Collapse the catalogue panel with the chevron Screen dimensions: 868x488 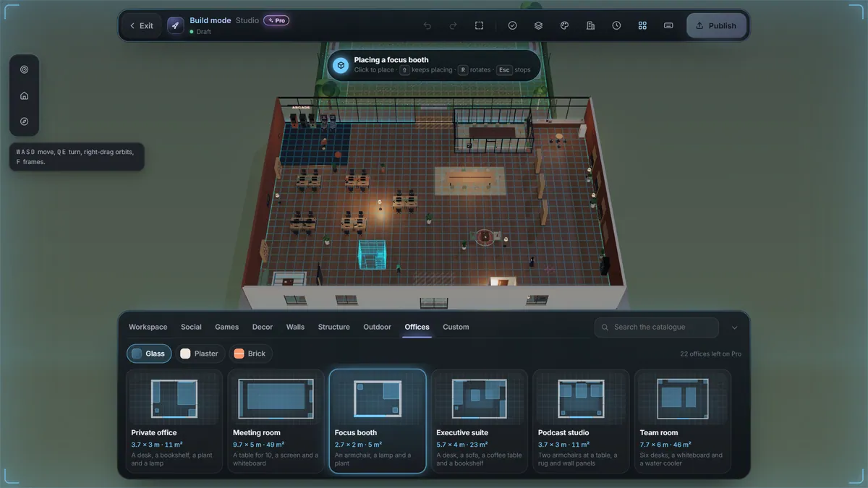click(734, 328)
